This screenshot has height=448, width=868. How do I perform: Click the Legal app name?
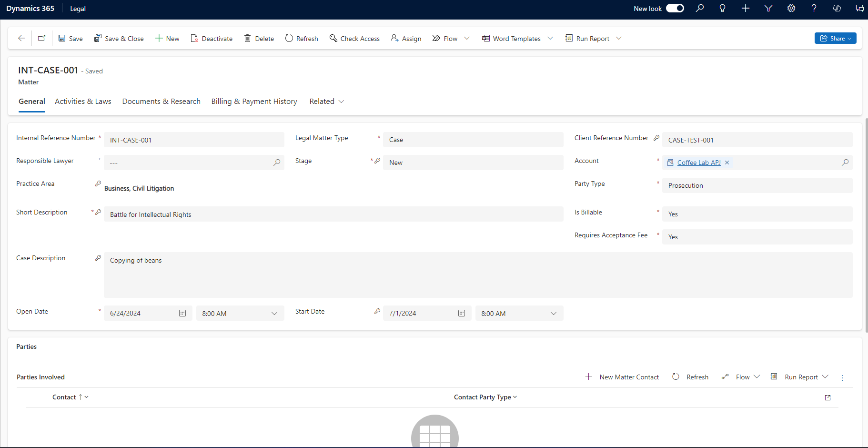(78, 9)
